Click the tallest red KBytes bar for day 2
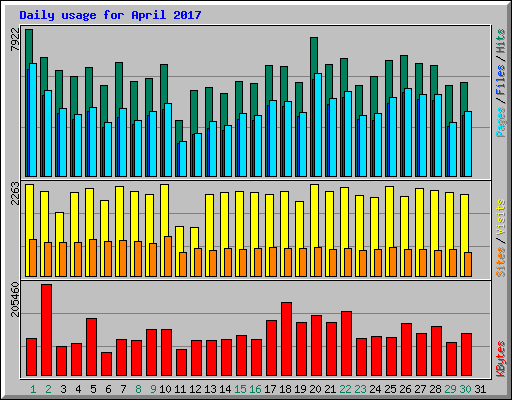 coord(46,330)
